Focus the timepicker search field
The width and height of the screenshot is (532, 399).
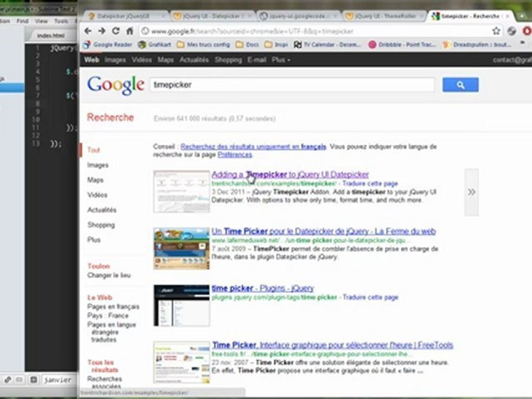pos(292,85)
